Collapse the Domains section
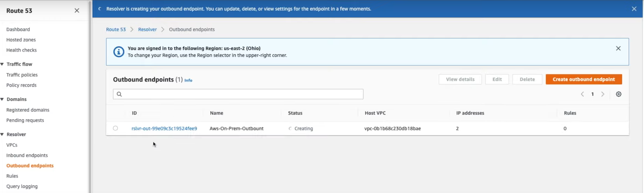The image size is (644, 193). point(2,99)
